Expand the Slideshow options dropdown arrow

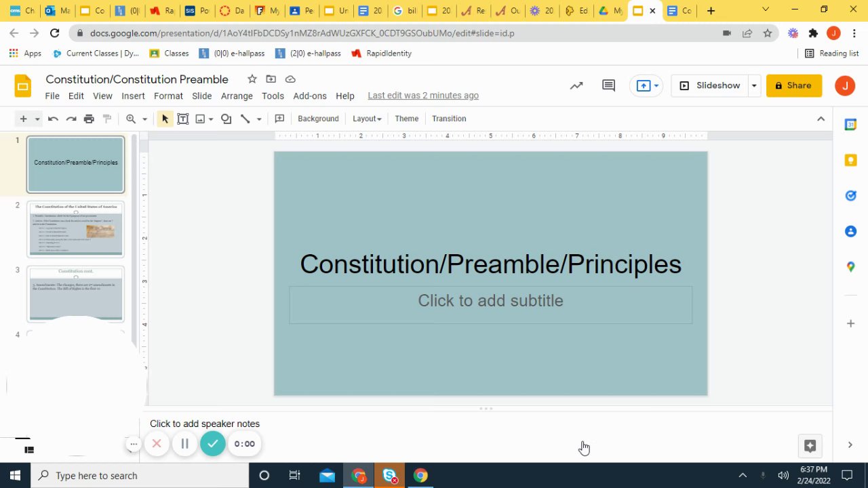coord(753,85)
